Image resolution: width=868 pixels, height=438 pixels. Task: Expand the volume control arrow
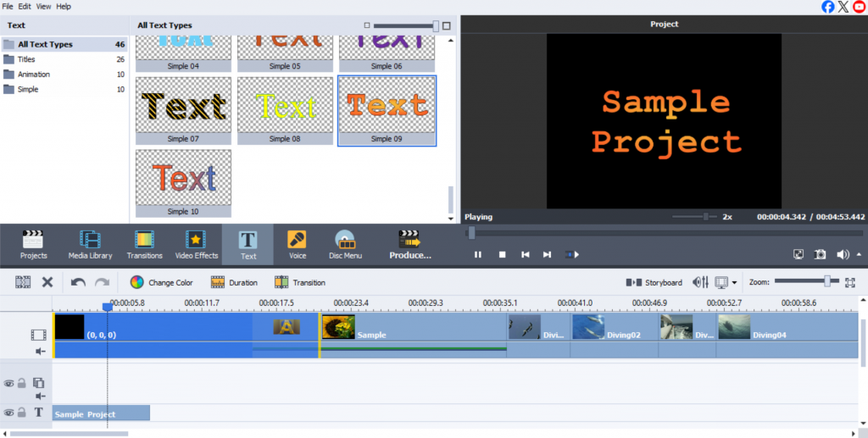[859, 254]
